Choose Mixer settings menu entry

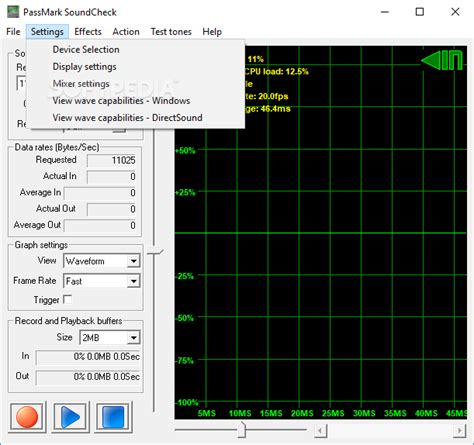click(x=135, y=83)
